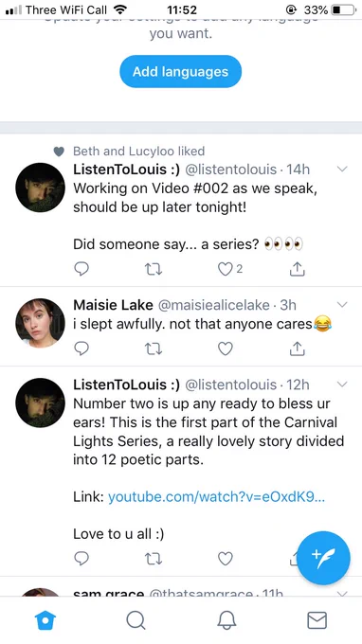Open options chevron on 12h ListenToLouis tweet
Image resolution: width=362 pixels, height=644 pixels.
[x=342, y=384]
